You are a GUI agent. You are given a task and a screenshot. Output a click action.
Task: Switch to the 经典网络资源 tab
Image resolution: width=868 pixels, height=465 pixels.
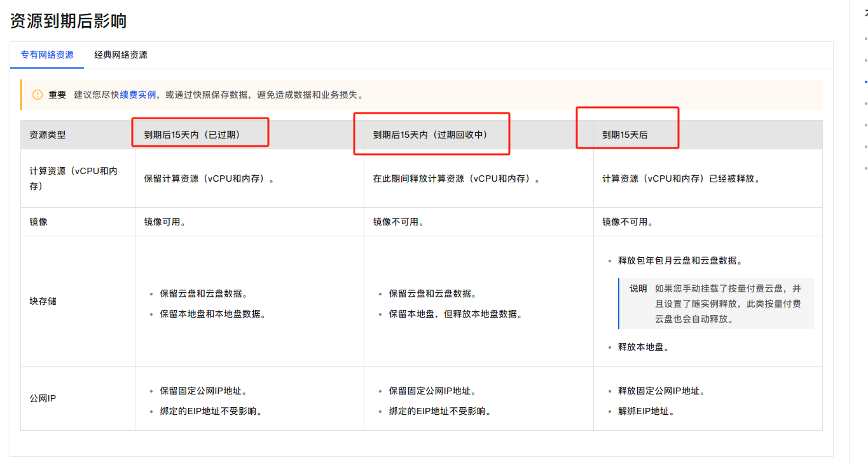point(121,55)
